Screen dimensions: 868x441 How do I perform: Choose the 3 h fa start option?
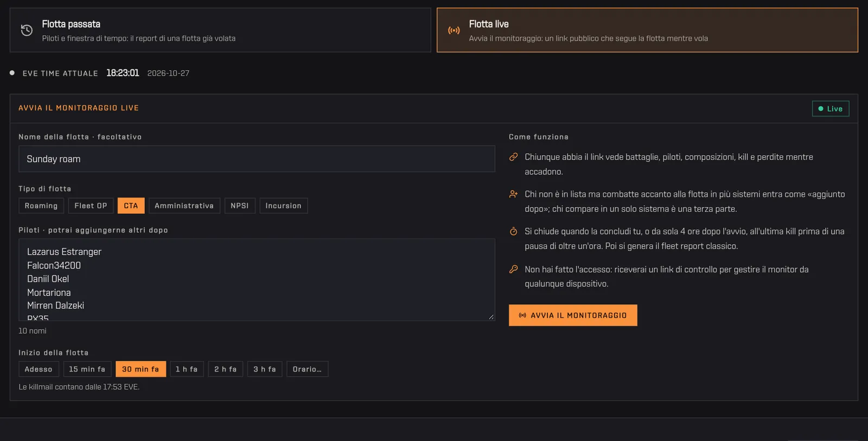(x=265, y=369)
